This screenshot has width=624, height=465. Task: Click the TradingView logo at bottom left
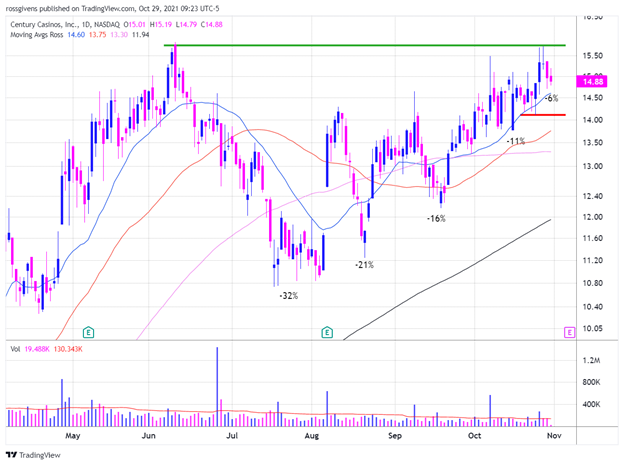(x=33, y=455)
